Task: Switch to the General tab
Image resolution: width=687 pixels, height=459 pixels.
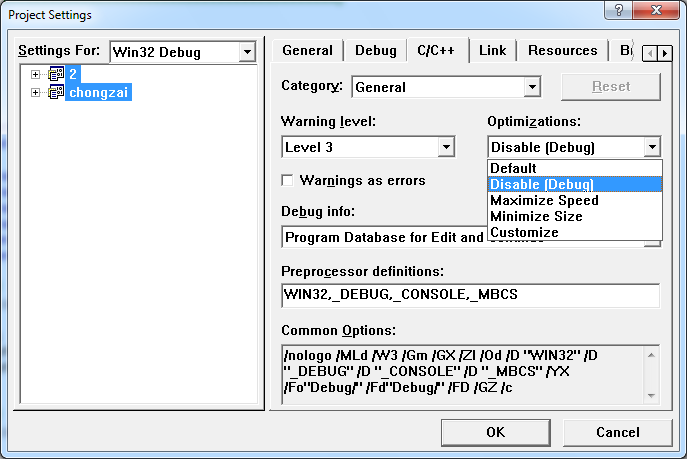Action: [x=307, y=51]
